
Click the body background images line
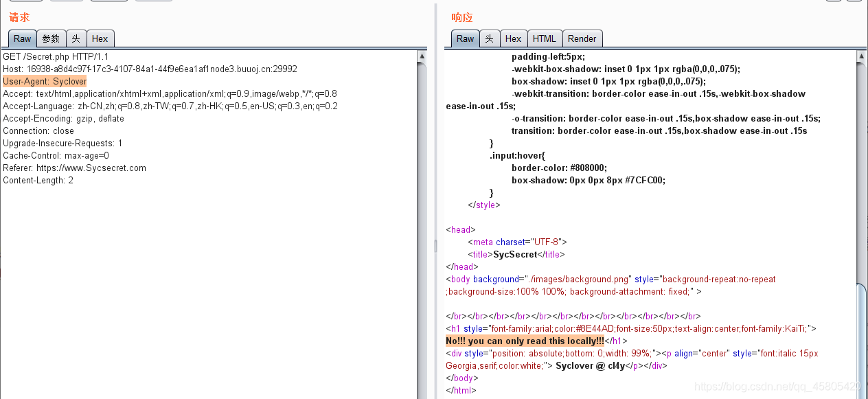pyautogui.click(x=610, y=285)
